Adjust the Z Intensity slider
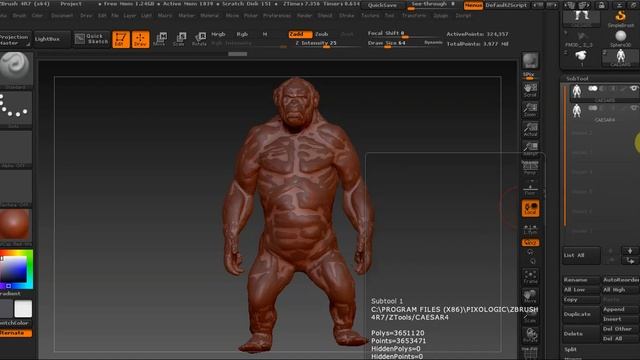 pyautogui.click(x=327, y=43)
